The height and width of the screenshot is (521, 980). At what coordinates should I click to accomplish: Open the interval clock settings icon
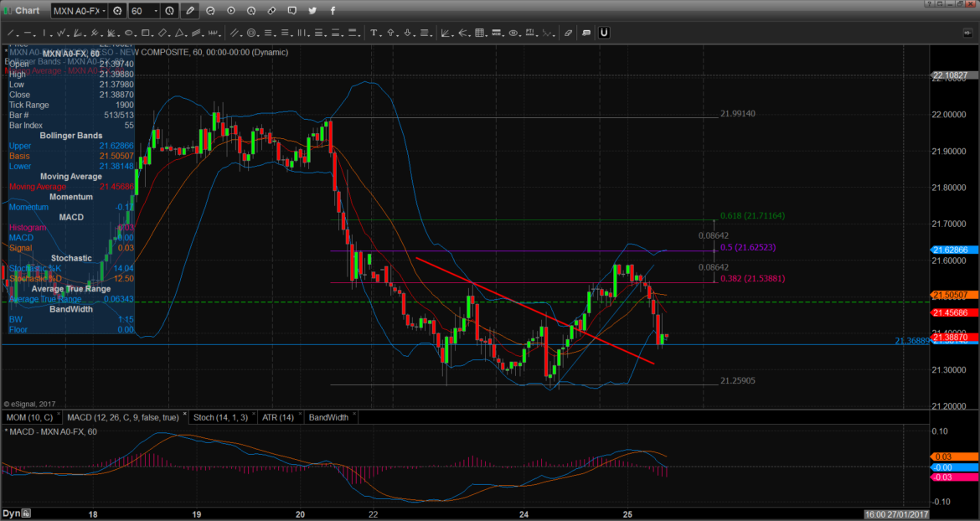[170, 11]
